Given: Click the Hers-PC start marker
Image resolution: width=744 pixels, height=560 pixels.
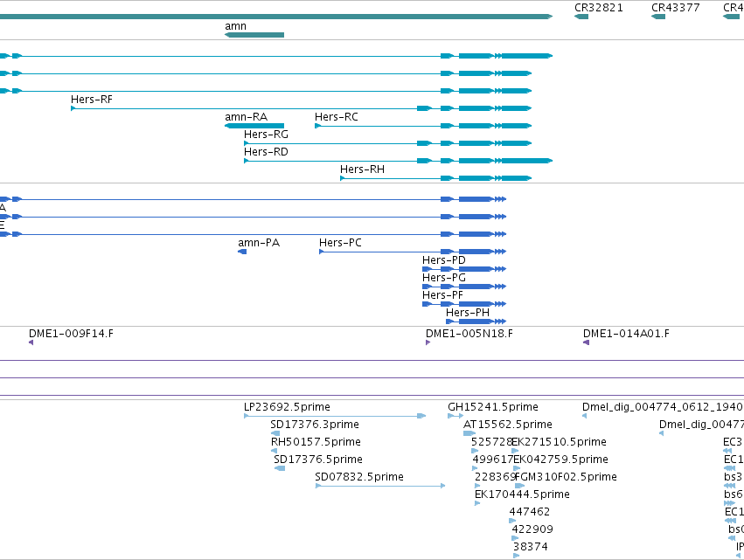Looking at the screenshot, I should click(x=321, y=252).
